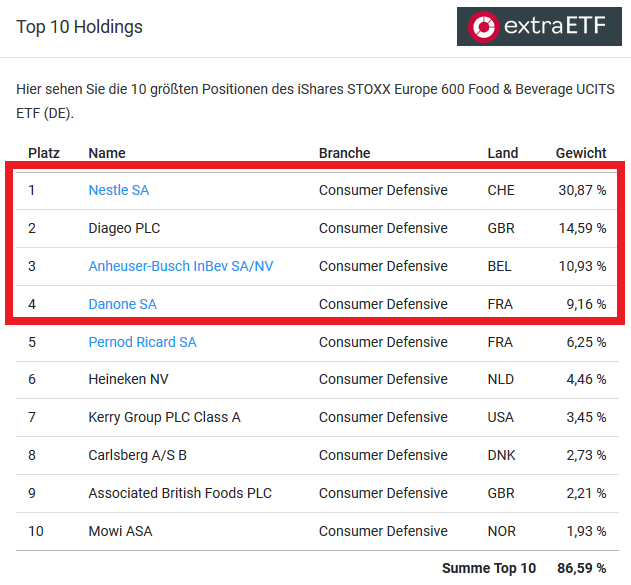Screen dimensions: 631x585
Task: Select the Heineken NV name
Action: tap(128, 379)
